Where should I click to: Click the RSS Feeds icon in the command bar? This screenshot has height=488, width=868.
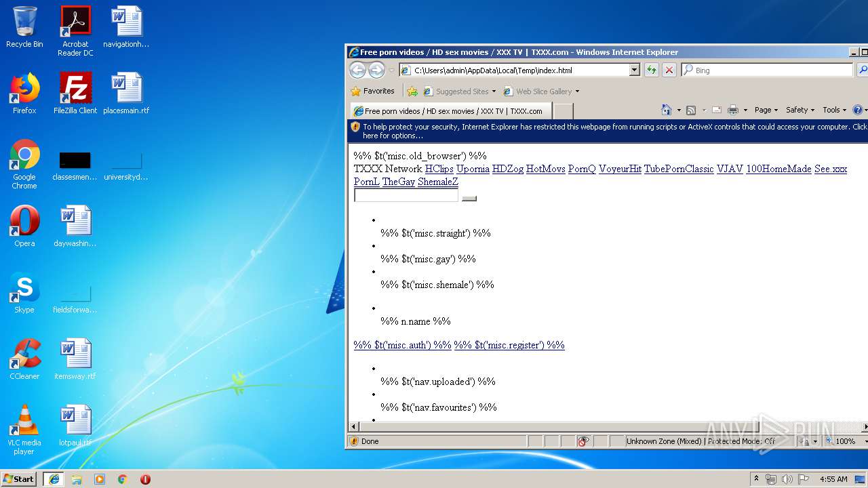(691, 110)
